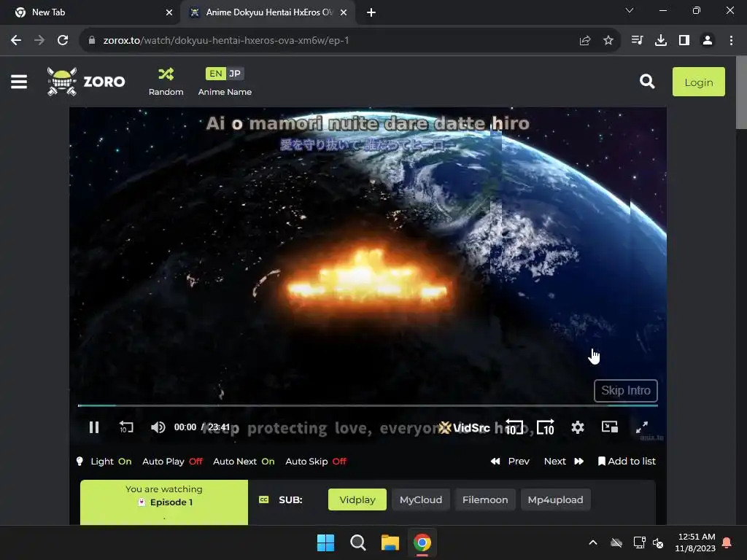Click the SUB closed-caption icon
Image resolution: width=747 pixels, height=560 pixels.
tap(263, 499)
